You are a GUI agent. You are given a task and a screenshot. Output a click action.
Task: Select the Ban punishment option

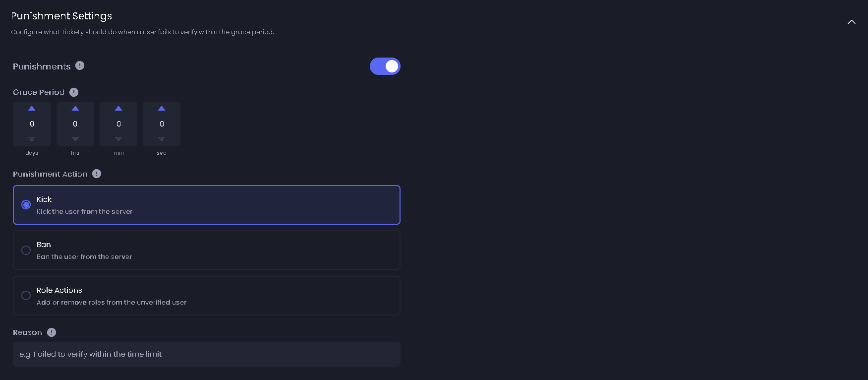pyautogui.click(x=26, y=251)
